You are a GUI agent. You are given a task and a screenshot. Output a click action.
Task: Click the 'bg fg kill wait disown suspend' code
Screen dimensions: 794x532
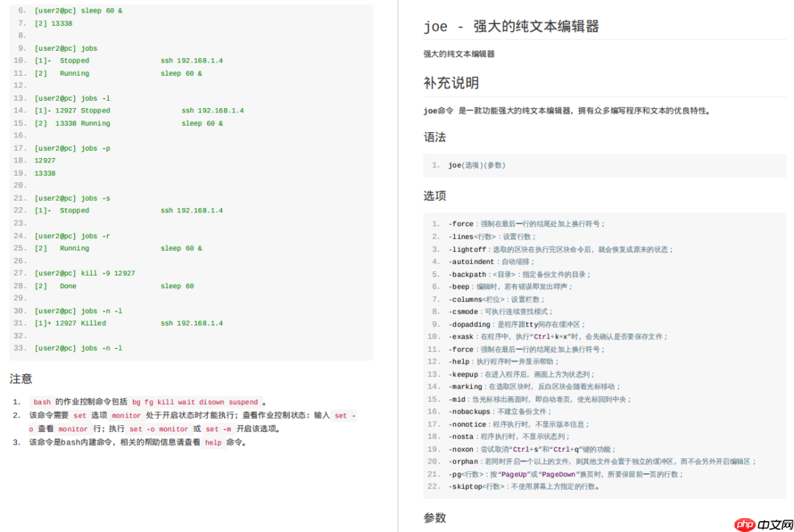pyautogui.click(x=195, y=402)
